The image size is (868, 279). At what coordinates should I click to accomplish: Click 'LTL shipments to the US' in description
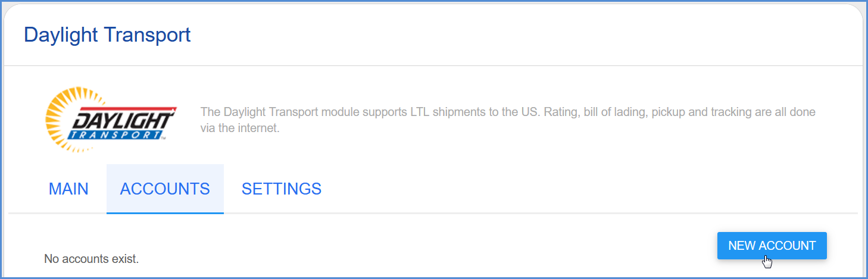click(463, 112)
